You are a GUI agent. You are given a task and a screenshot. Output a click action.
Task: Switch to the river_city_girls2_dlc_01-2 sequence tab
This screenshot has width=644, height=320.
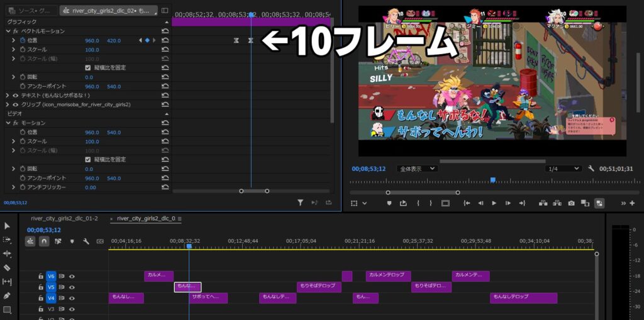(x=64, y=219)
